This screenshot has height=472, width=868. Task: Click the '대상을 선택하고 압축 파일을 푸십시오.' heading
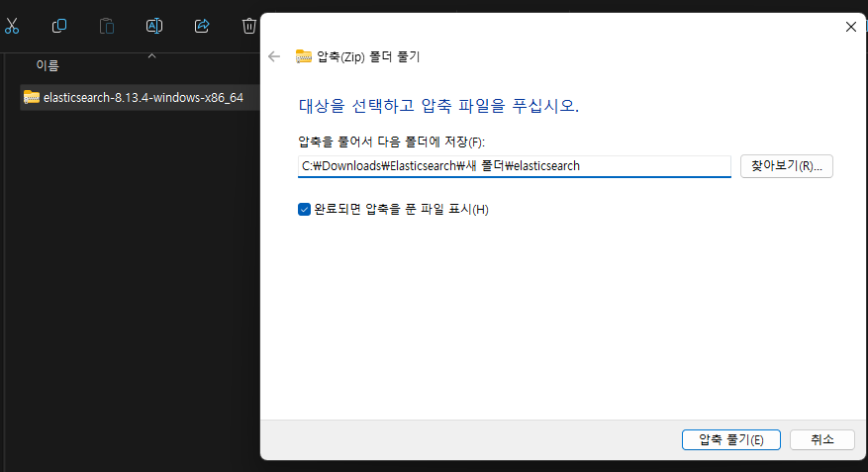pyautogui.click(x=438, y=105)
